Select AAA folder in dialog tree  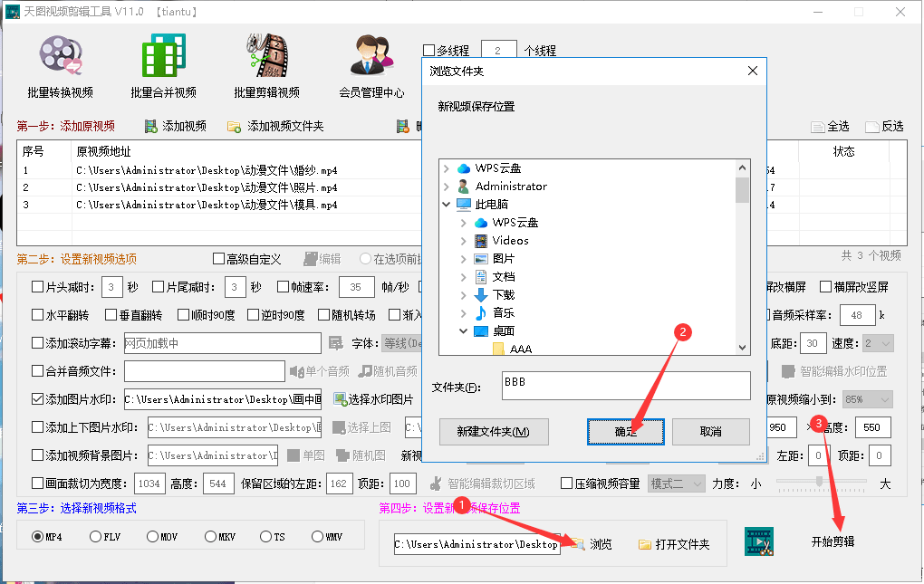pyautogui.click(x=513, y=349)
